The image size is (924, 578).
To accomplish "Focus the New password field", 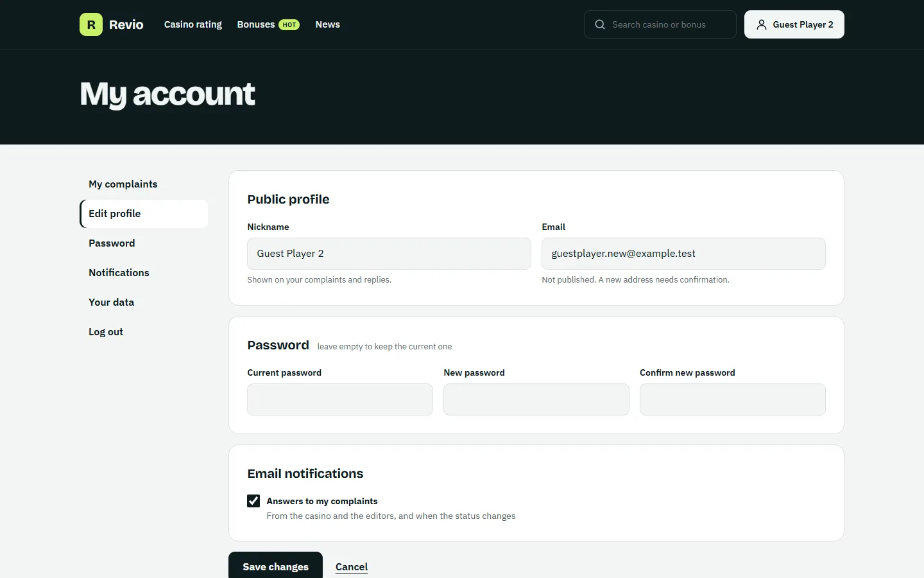I will (536, 399).
